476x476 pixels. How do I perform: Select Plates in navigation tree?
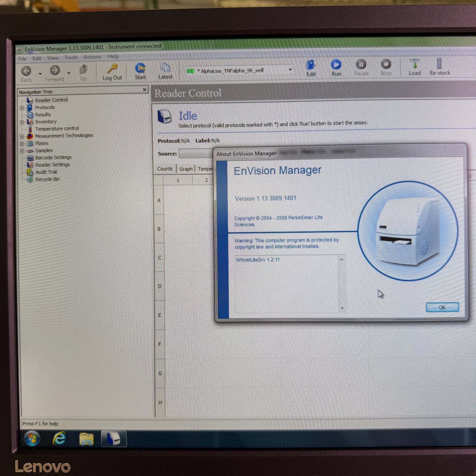(42, 143)
